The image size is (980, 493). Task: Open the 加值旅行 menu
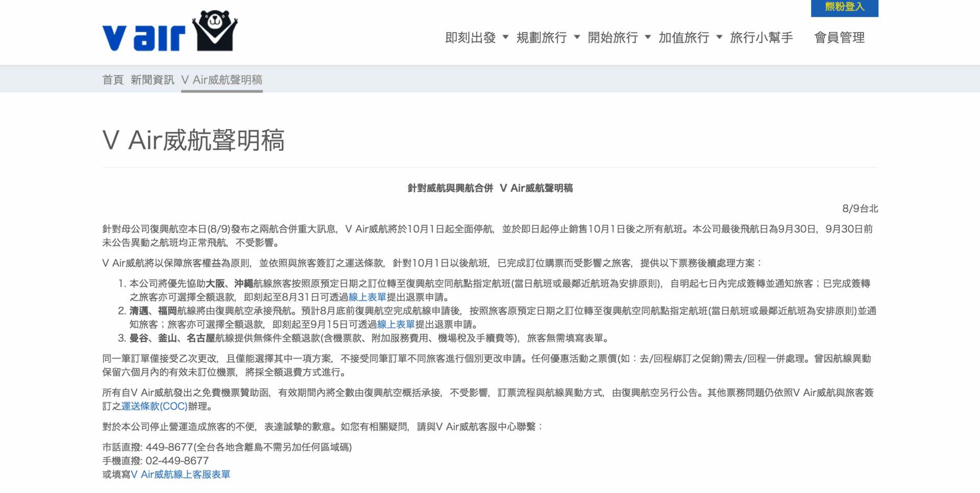[684, 37]
